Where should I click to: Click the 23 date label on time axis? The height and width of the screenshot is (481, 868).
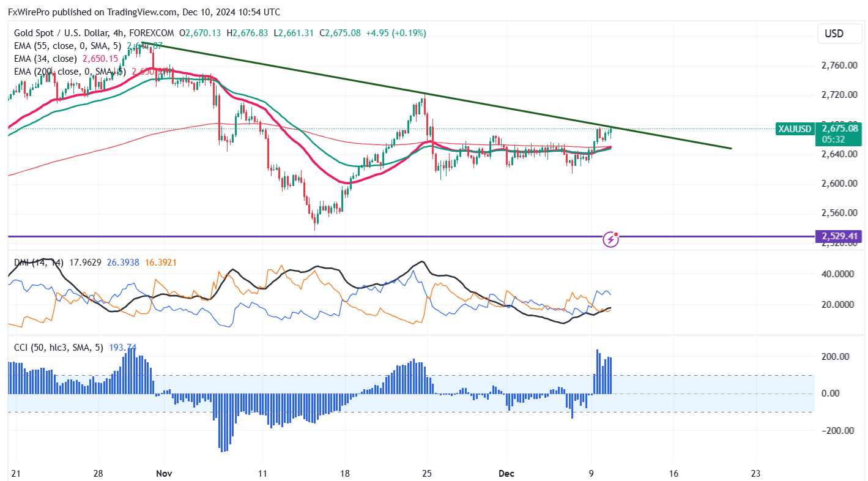coord(756,474)
